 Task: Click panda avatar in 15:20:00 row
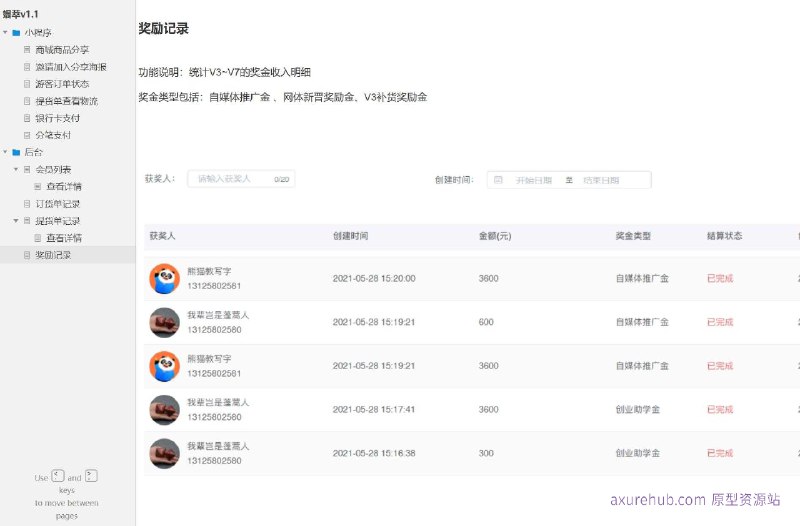[164, 279]
